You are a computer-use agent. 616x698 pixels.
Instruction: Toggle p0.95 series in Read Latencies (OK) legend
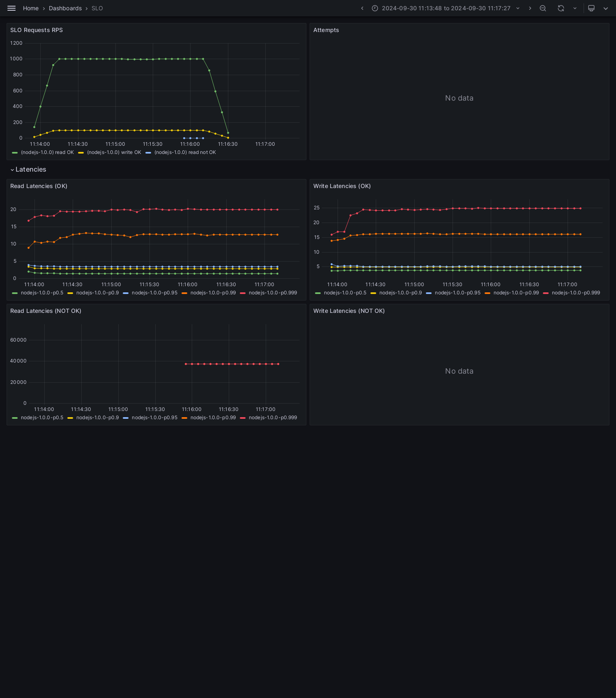click(x=154, y=293)
